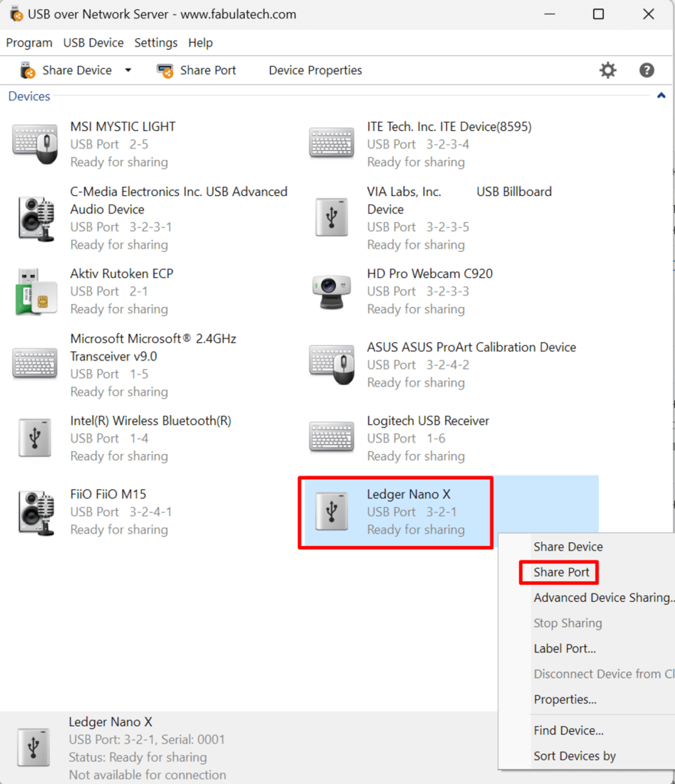Click the Aktiv Rutoken ECP token icon
The image size is (675, 784).
click(x=36, y=292)
